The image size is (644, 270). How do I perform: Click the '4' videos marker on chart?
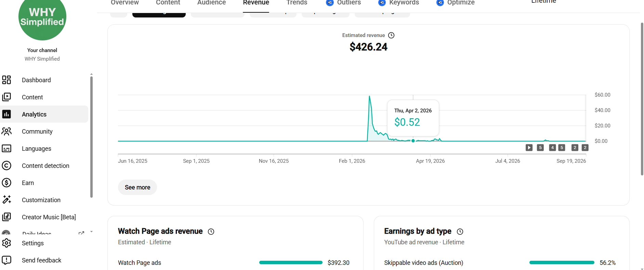point(552,148)
